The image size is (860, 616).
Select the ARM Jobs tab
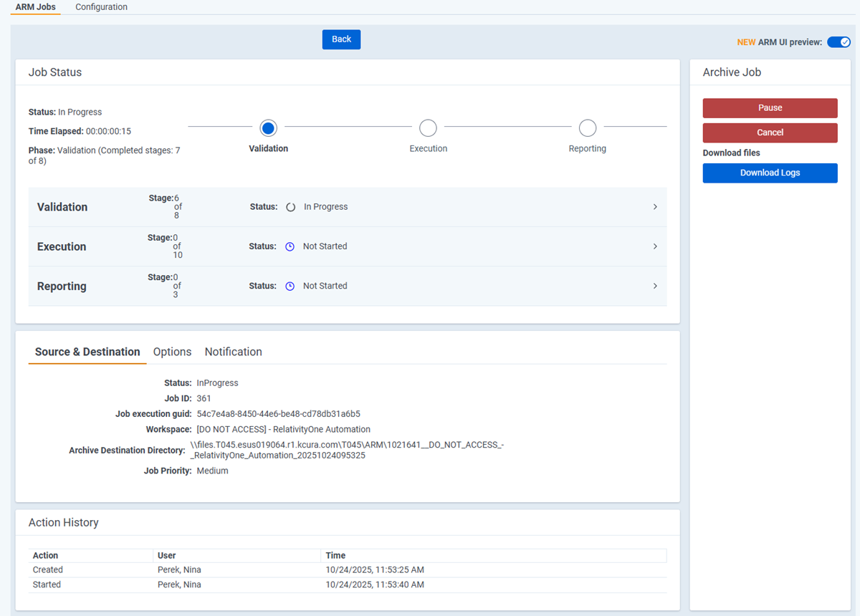click(x=34, y=7)
